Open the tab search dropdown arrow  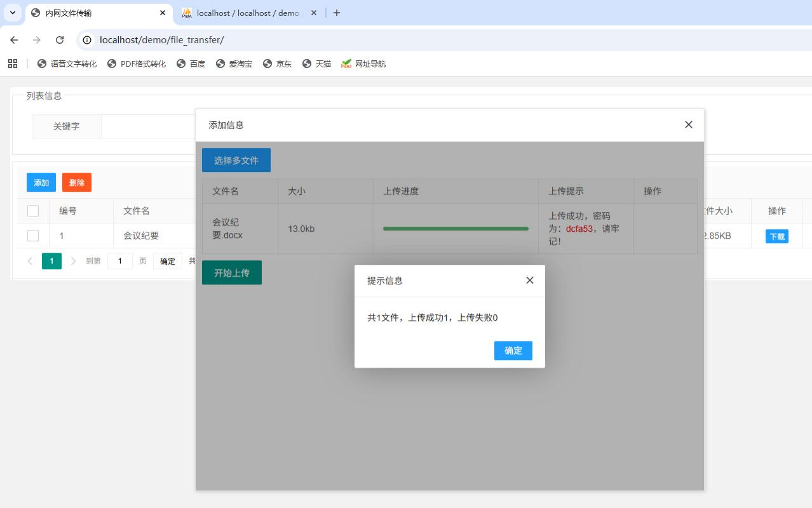click(12, 13)
